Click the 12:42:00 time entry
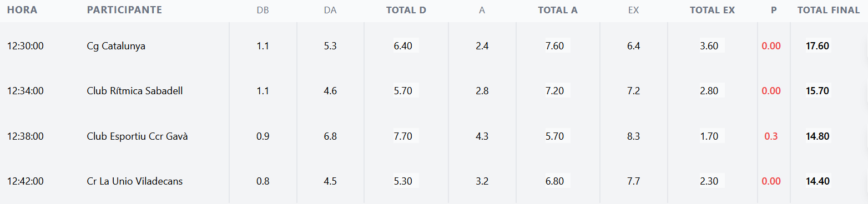Image resolution: width=868 pixels, height=204 pixels. tap(25, 181)
